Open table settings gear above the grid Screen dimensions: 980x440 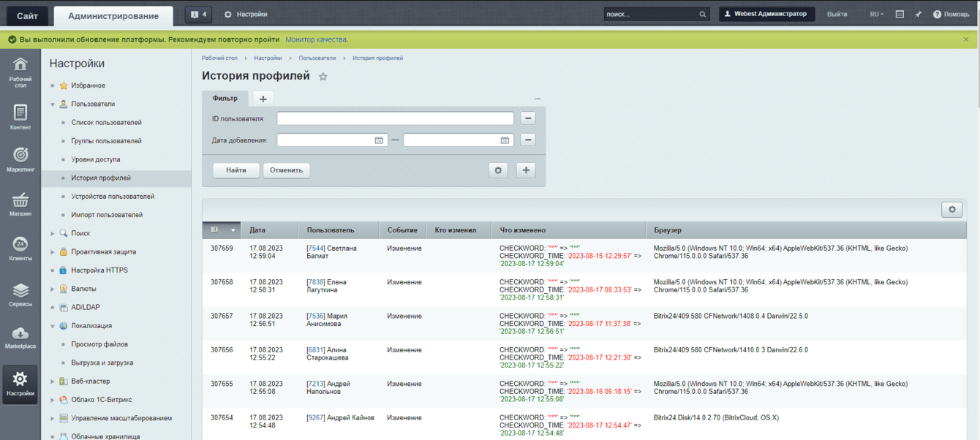(x=951, y=210)
